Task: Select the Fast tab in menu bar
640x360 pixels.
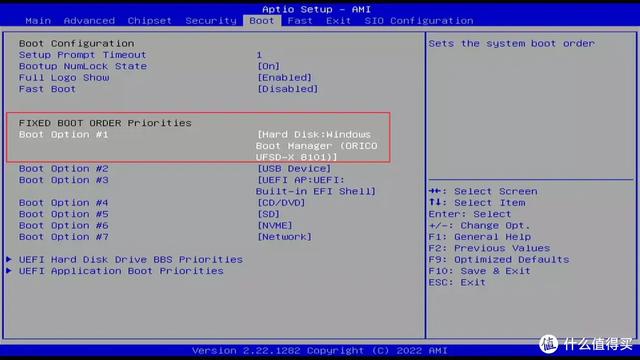Action: click(x=300, y=20)
